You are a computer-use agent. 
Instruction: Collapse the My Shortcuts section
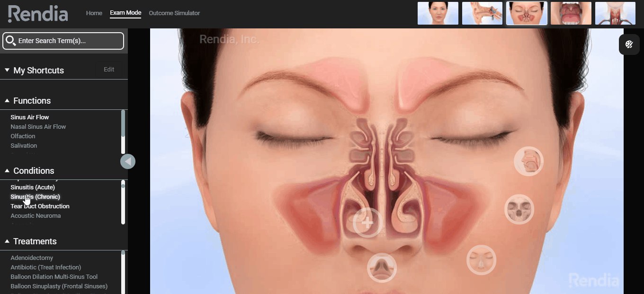coord(7,70)
